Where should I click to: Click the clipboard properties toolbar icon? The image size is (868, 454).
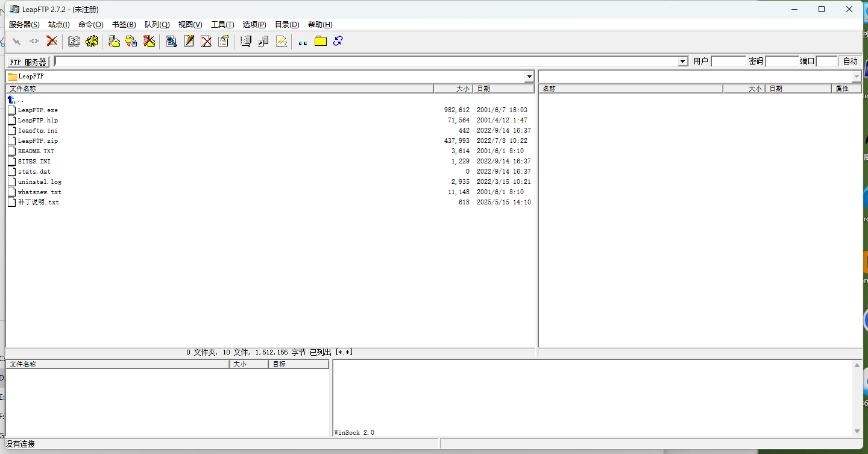[x=224, y=42]
